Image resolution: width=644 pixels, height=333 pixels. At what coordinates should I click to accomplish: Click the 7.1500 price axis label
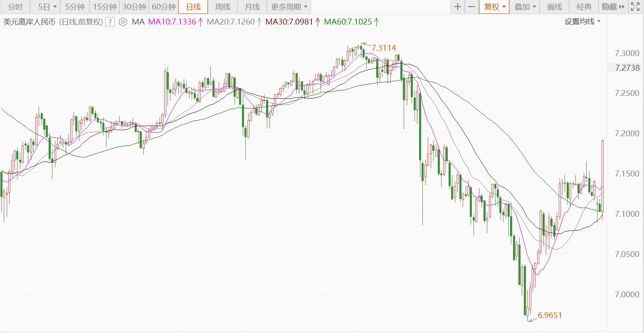coord(627,173)
